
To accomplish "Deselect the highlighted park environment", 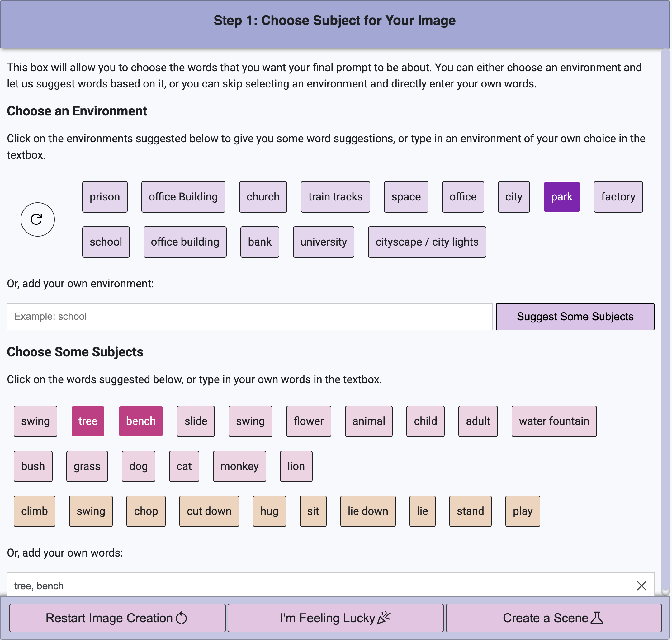I will point(561,197).
